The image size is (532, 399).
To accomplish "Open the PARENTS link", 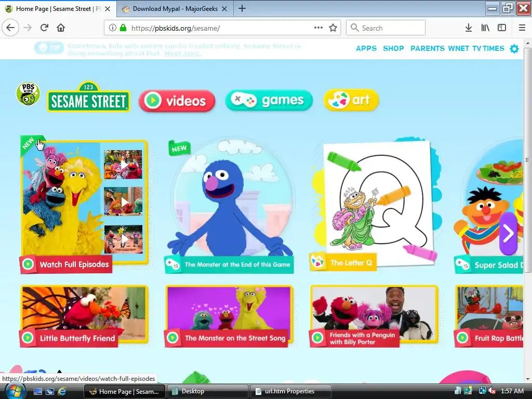I will pos(428,48).
